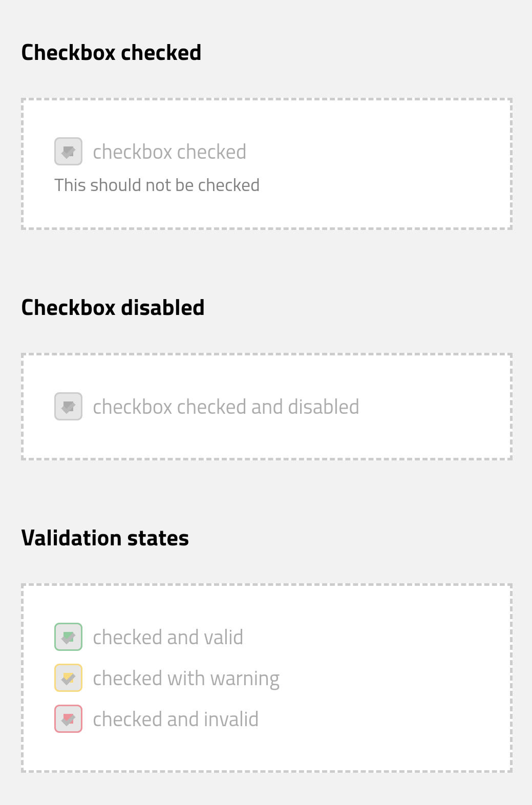Click the "checkbox checked and disabled" label

coord(226,406)
